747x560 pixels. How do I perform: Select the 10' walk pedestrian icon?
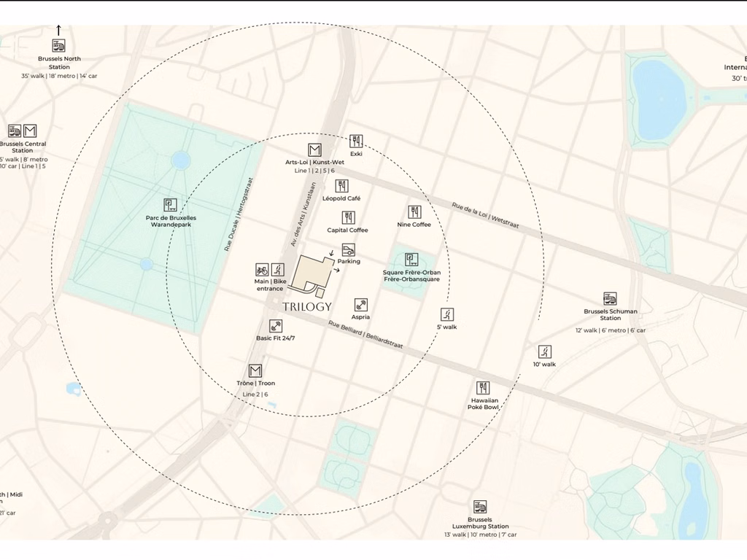[544, 352]
